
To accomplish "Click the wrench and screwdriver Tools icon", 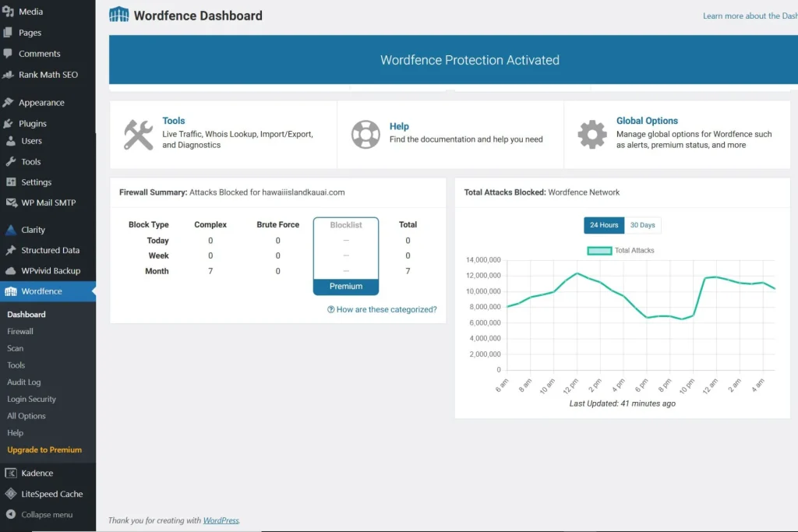I will point(139,134).
